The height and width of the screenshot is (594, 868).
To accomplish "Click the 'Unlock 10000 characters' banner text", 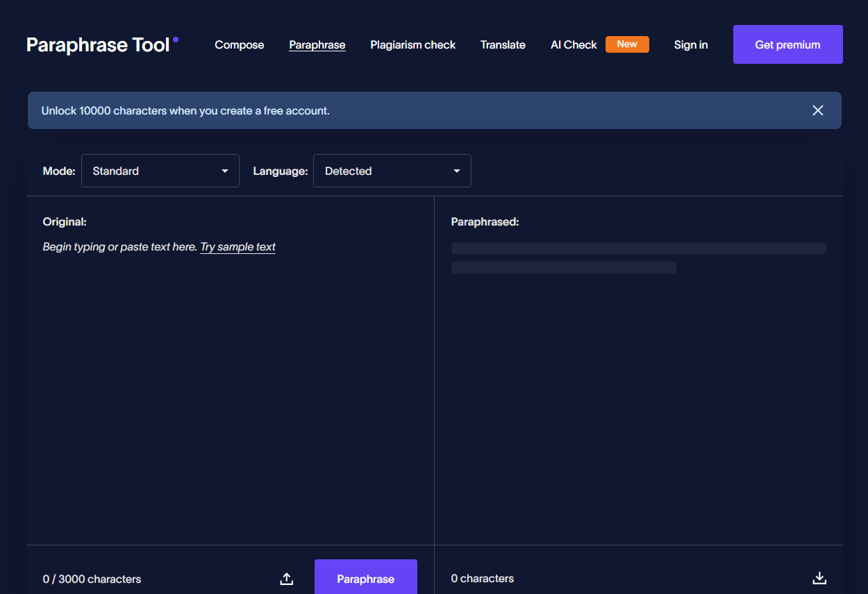I will (x=185, y=110).
